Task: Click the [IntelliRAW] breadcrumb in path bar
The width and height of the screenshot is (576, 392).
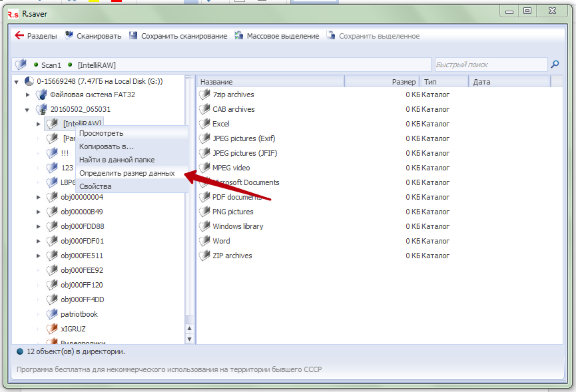Action: 97,65
